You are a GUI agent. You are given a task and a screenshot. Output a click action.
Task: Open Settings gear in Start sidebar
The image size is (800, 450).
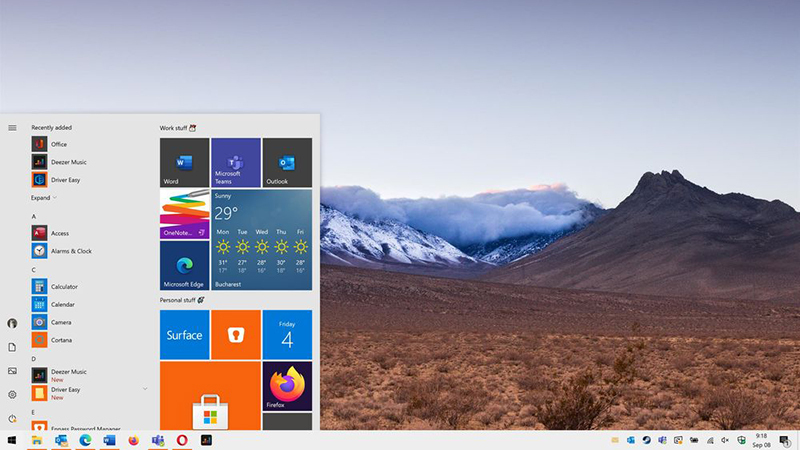point(12,394)
